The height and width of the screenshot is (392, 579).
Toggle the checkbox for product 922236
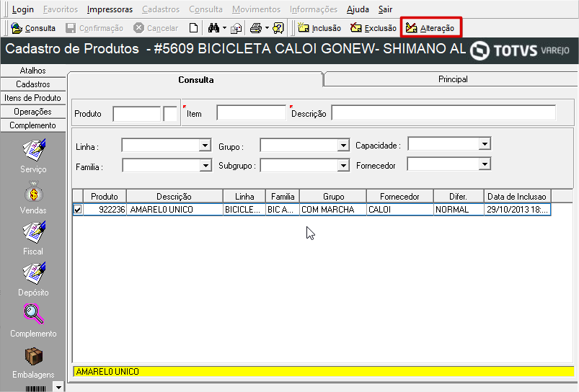click(x=78, y=209)
